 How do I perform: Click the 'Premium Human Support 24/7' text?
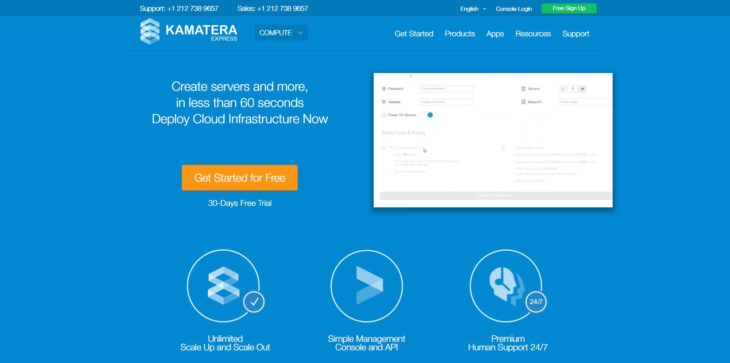coord(507,343)
